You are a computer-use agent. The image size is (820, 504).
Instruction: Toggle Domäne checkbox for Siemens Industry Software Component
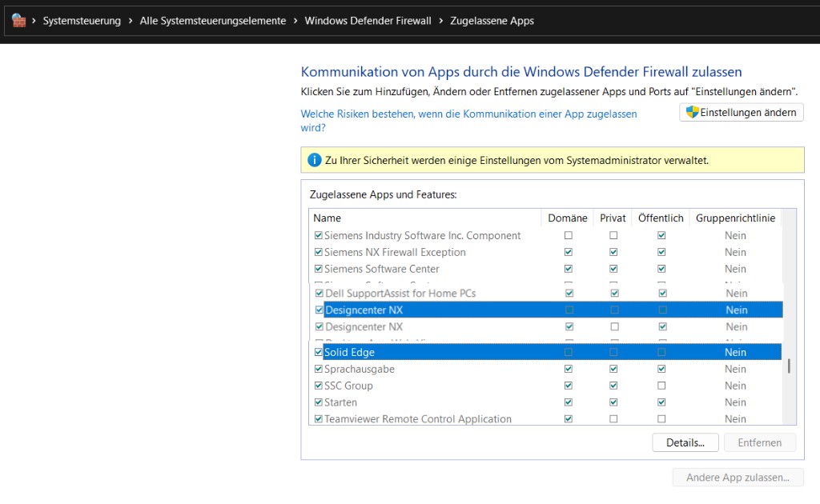click(x=569, y=235)
